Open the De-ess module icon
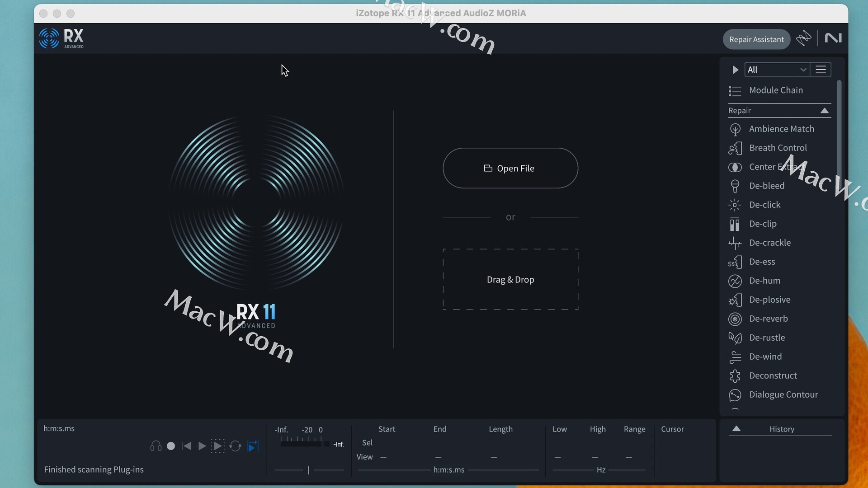Screen dimensions: 868x488 click(735, 262)
